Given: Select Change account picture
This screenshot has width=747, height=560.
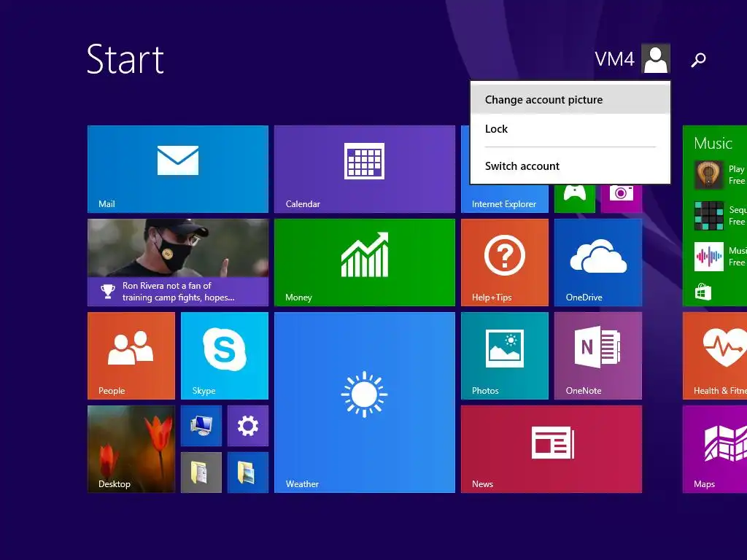Looking at the screenshot, I should click(570, 99).
